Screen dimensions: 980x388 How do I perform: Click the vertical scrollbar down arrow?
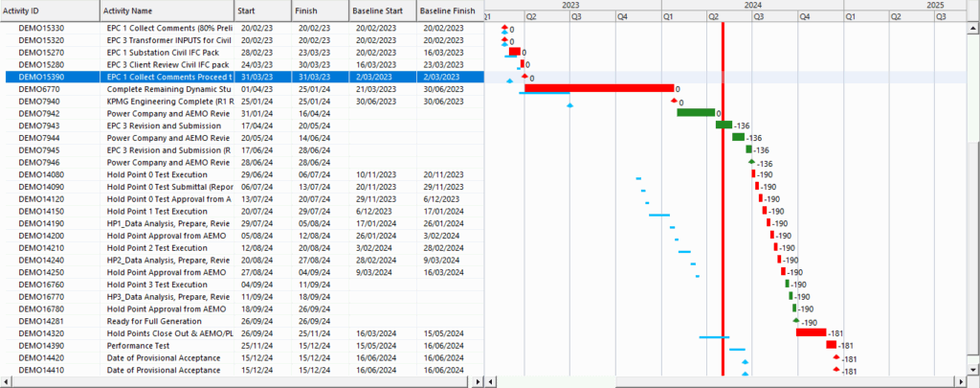pyautogui.click(x=973, y=369)
